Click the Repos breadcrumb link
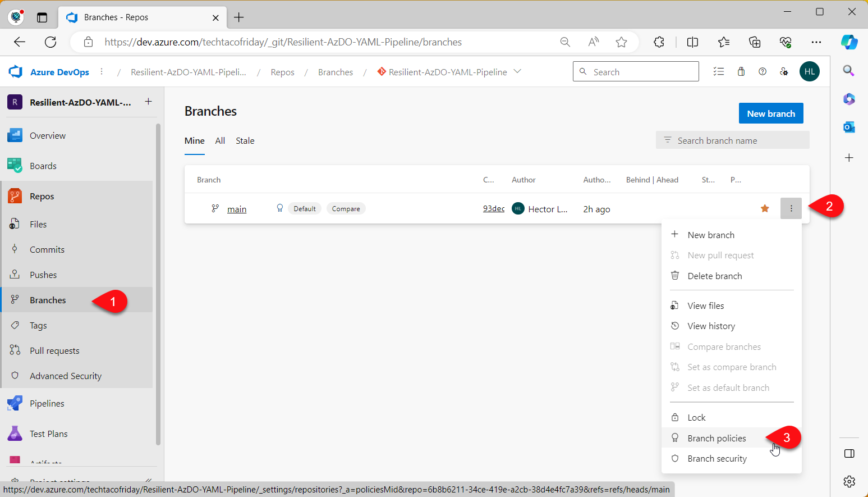 (x=282, y=72)
